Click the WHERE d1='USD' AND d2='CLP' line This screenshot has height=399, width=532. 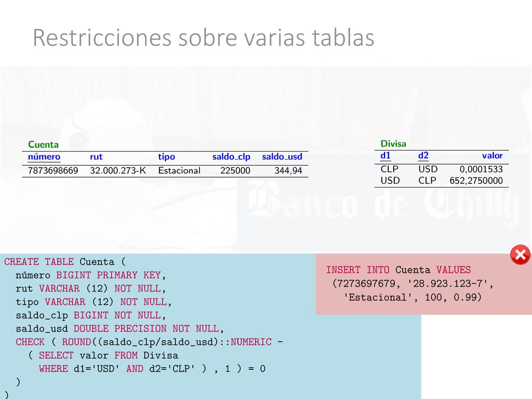click(152, 369)
